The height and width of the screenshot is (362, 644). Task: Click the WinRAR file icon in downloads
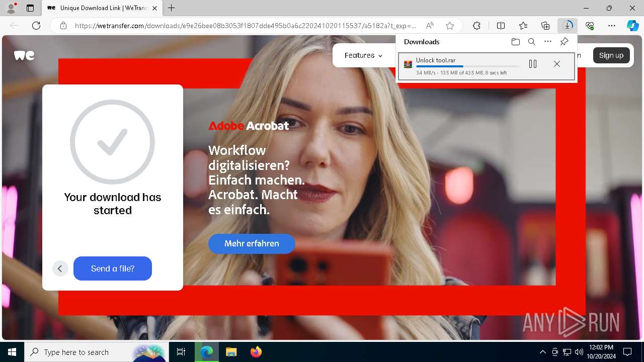click(408, 64)
